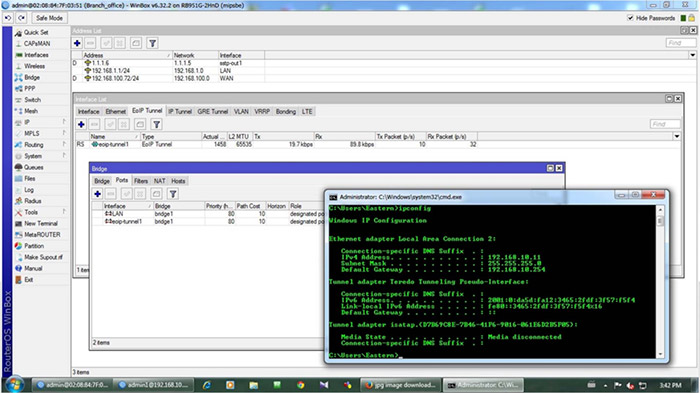Image resolution: width=700 pixels, height=393 pixels.
Task: Switch to the Ethernet tab
Action: pos(116,111)
